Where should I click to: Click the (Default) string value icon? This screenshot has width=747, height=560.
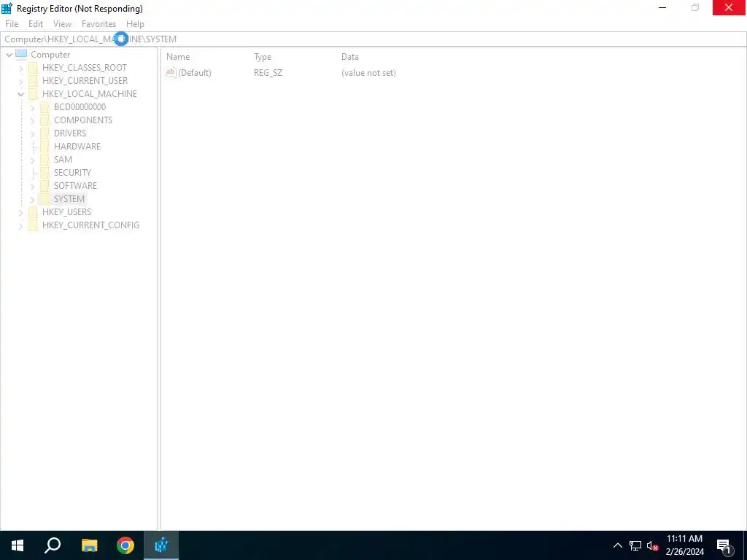coord(171,72)
